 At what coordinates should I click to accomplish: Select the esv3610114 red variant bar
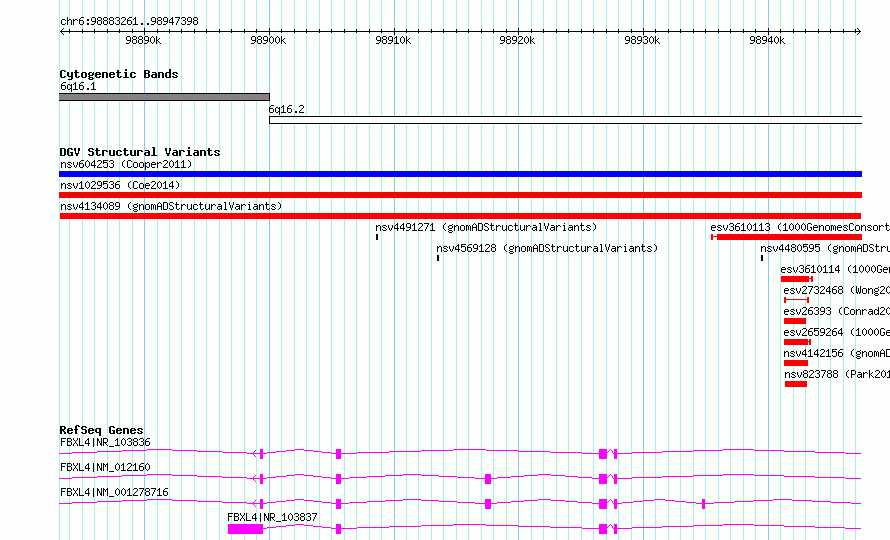click(x=797, y=279)
